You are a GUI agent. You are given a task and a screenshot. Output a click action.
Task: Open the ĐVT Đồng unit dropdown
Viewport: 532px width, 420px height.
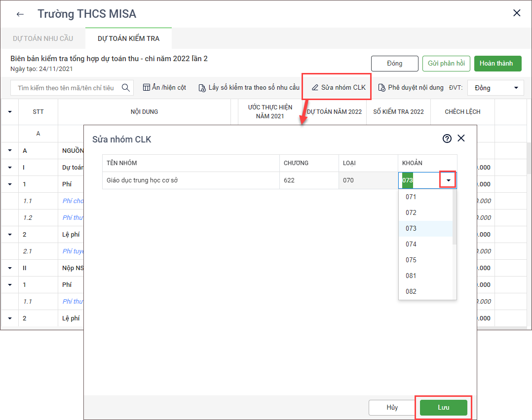(495, 88)
